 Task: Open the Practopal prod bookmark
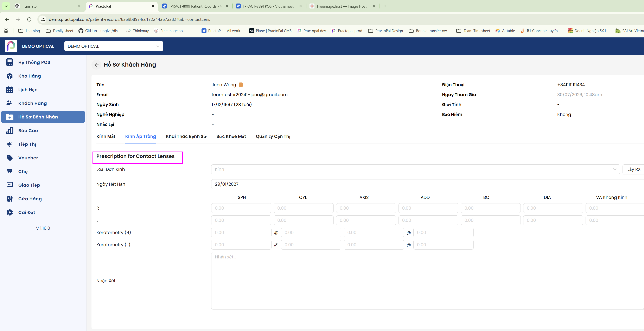coord(347,31)
